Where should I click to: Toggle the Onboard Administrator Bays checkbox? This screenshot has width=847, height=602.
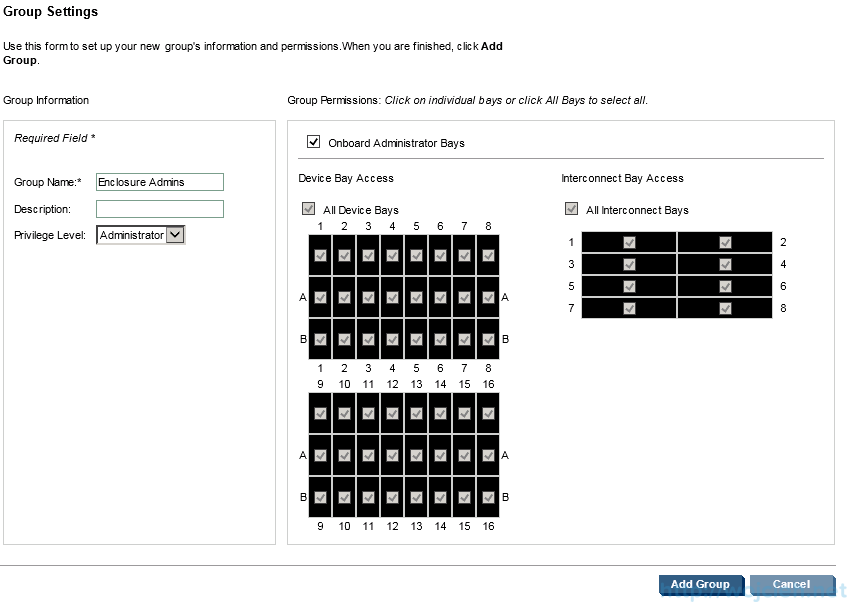[313, 142]
